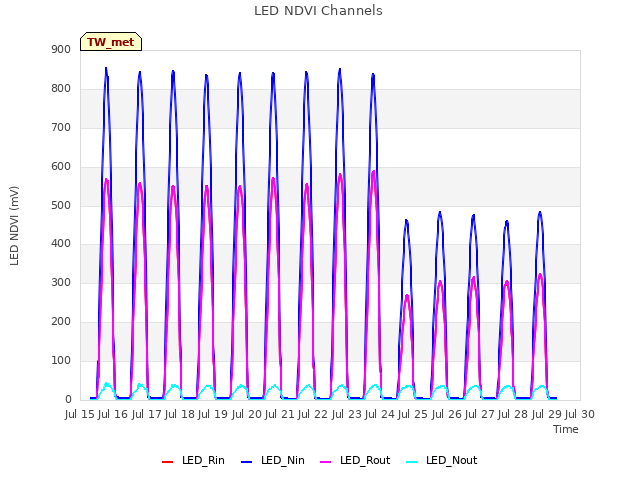This screenshot has width=640, height=480.
Task: Click the red LED_Rin legend swatch
Action: coord(167,462)
